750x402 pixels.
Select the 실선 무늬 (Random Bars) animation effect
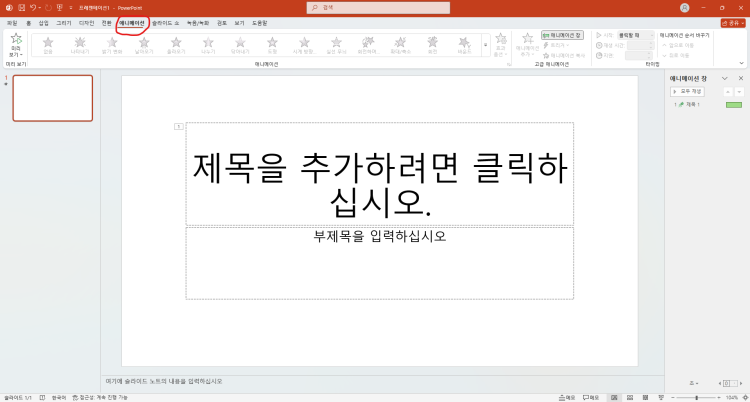(x=336, y=45)
